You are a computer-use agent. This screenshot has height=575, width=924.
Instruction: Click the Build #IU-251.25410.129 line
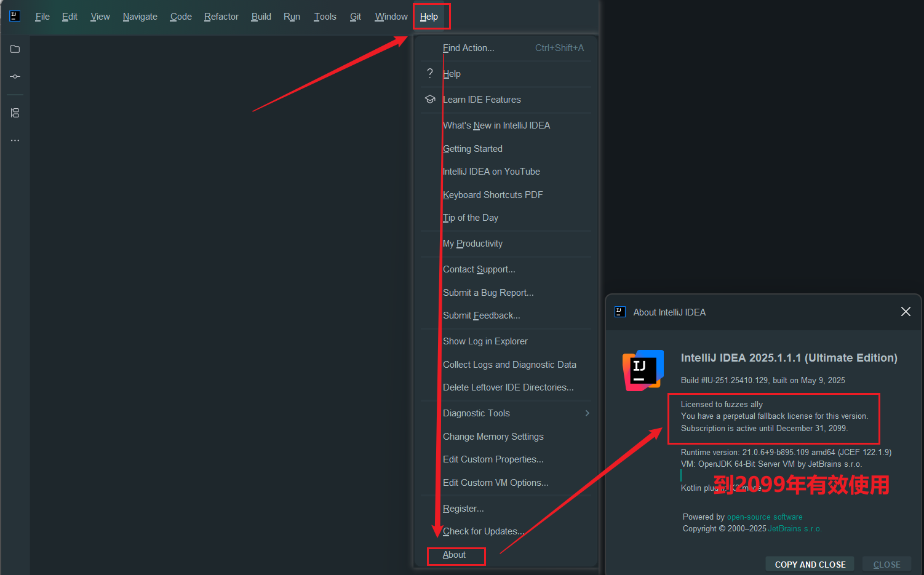pyautogui.click(x=763, y=381)
